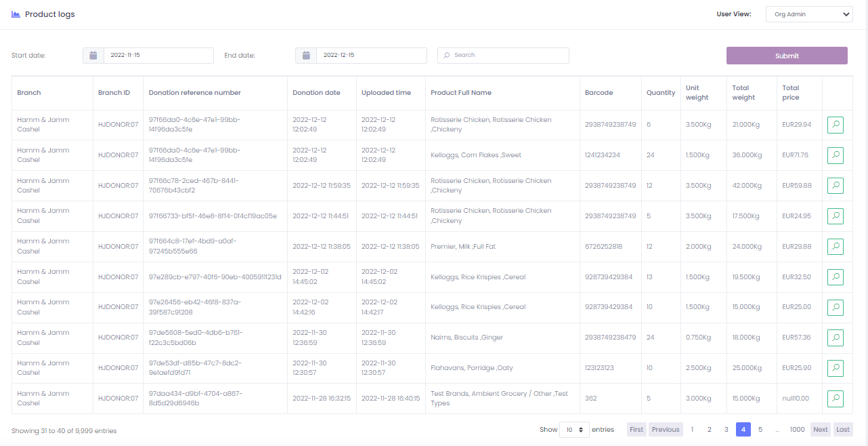View details for the Corn Flakes row
This screenshot has height=446, width=868.
[836, 155]
